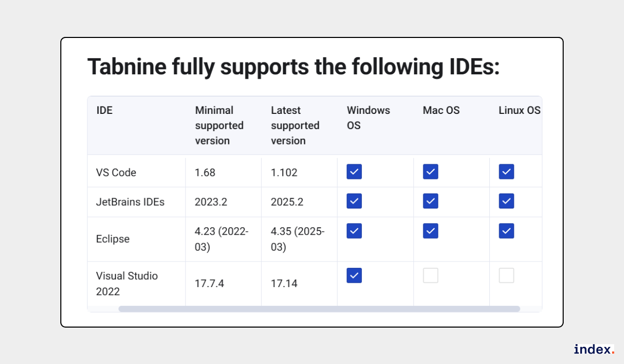
Task: Uncheck Visual Studio 2022 Windows OS checkbox
Action: (x=354, y=276)
